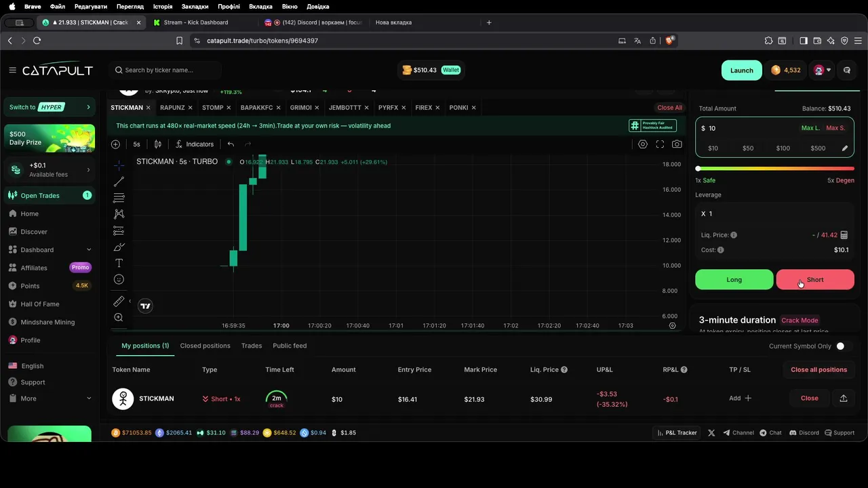Open the liquidation price calculator icon
The width and height of the screenshot is (868, 488).
844,235
